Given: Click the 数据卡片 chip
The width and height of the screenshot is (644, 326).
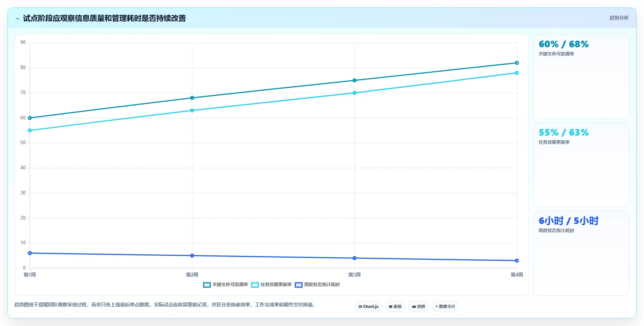Looking at the screenshot, I should pos(445,306).
